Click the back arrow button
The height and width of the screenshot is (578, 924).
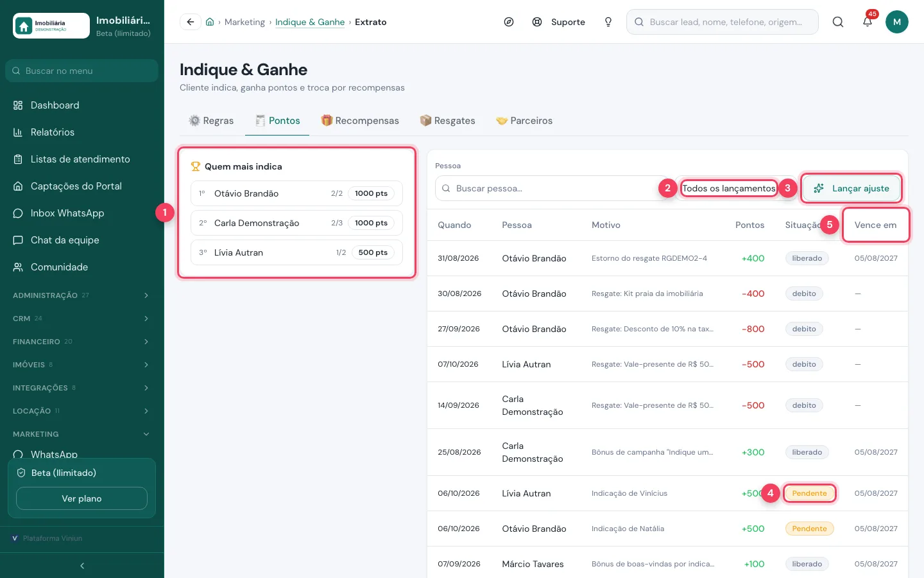coord(191,22)
